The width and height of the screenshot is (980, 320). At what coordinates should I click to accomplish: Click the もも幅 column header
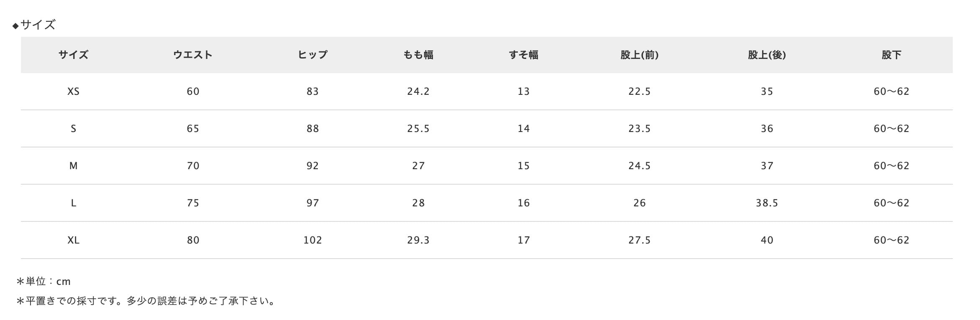click(x=418, y=55)
